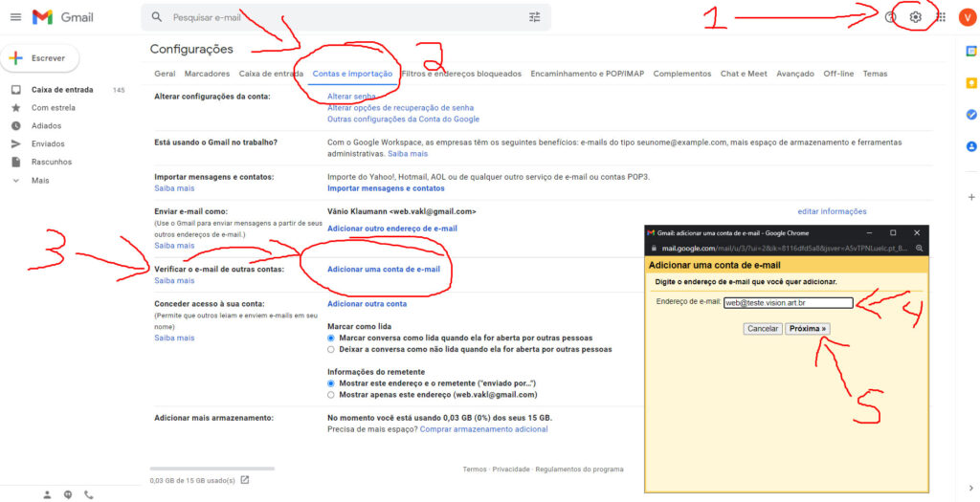Get add-ons plus icon in side panel

point(971,197)
